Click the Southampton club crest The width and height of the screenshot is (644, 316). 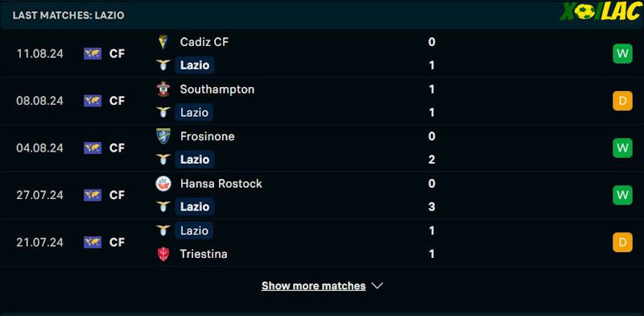click(163, 89)
